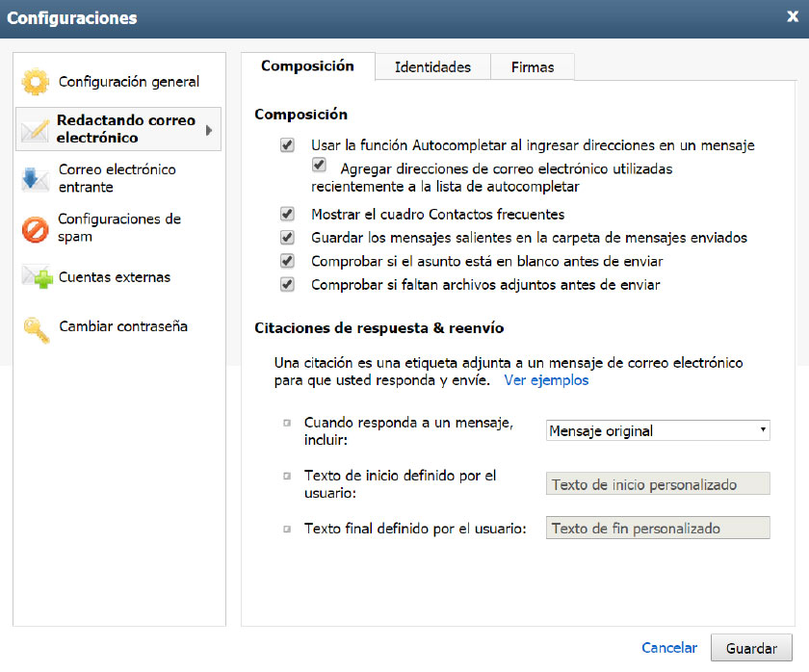Disable Guardar los mensajes salientes checkbox
Image resolution: width=809 pixels, height=672 pixels.
287,238
